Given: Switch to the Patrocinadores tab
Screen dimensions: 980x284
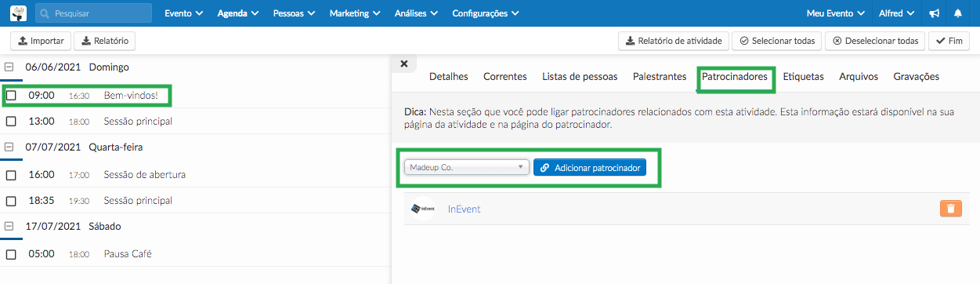Looking at the screenshot, I should click(735, 77).
